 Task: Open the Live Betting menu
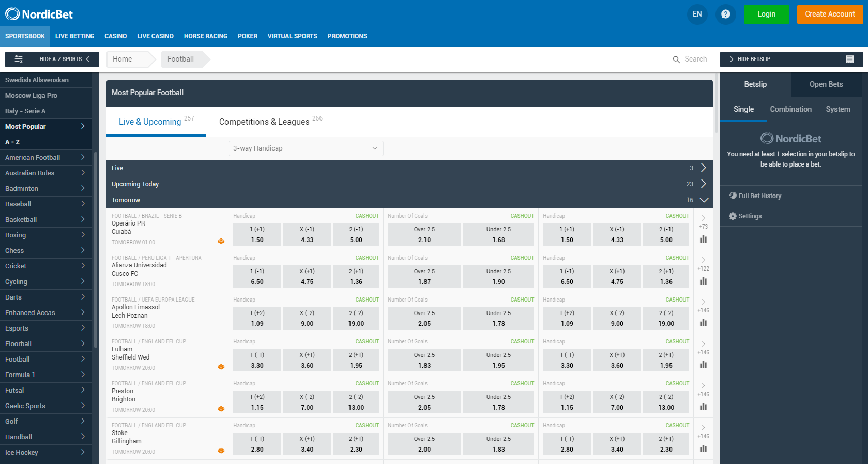point(74,36)
